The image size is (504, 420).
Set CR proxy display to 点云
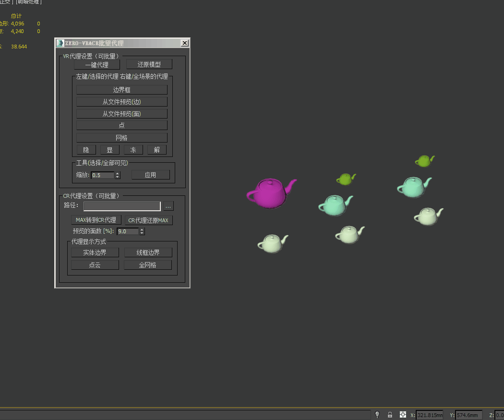click(95, 265)
